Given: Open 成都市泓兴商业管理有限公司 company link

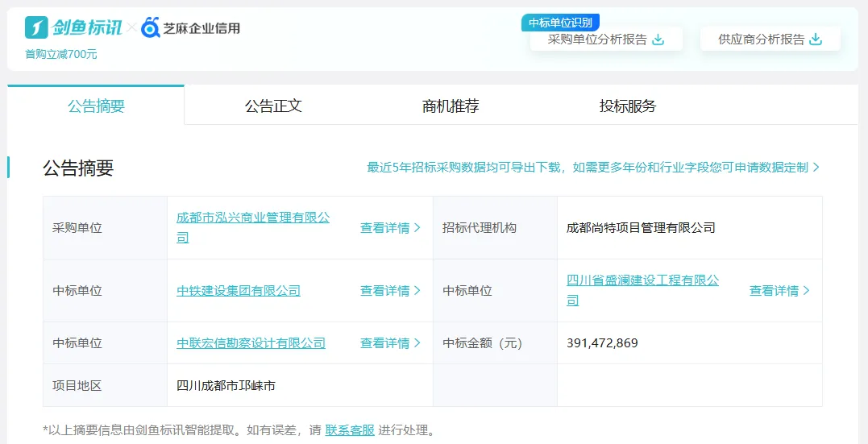Looking at the screenshot, I should click(252, 218).
